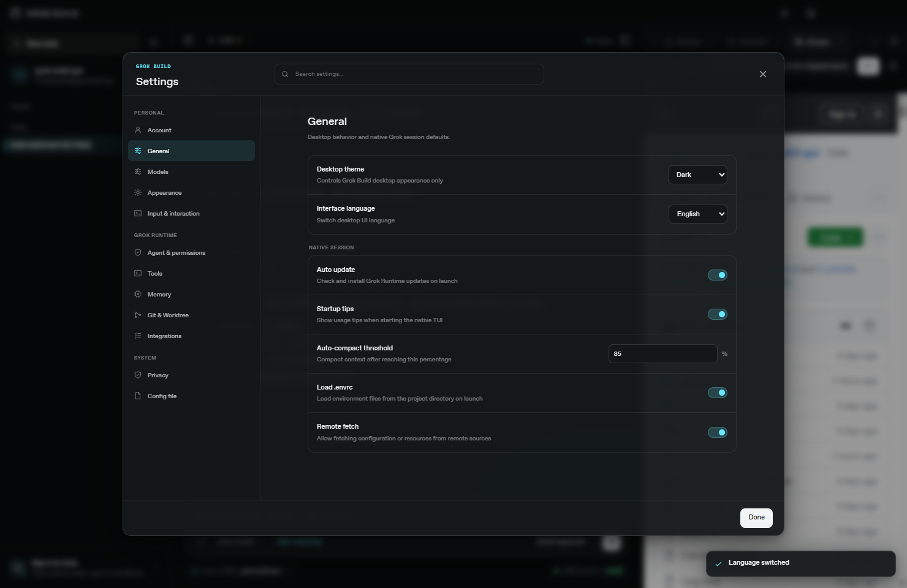Click the NATIVE SESSION section header
This screenshot has width=907, height=588.
click(x=332, y=247)
